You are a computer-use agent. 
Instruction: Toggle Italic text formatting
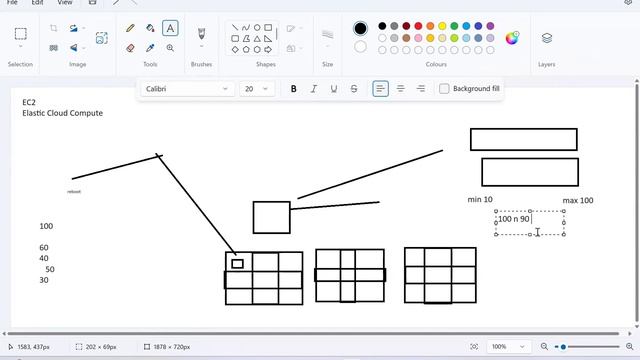click(313, 89)
